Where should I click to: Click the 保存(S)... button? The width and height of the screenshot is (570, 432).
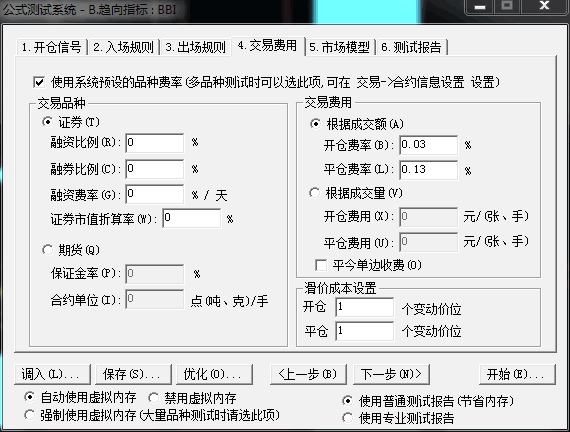click(x=133, y=374)
